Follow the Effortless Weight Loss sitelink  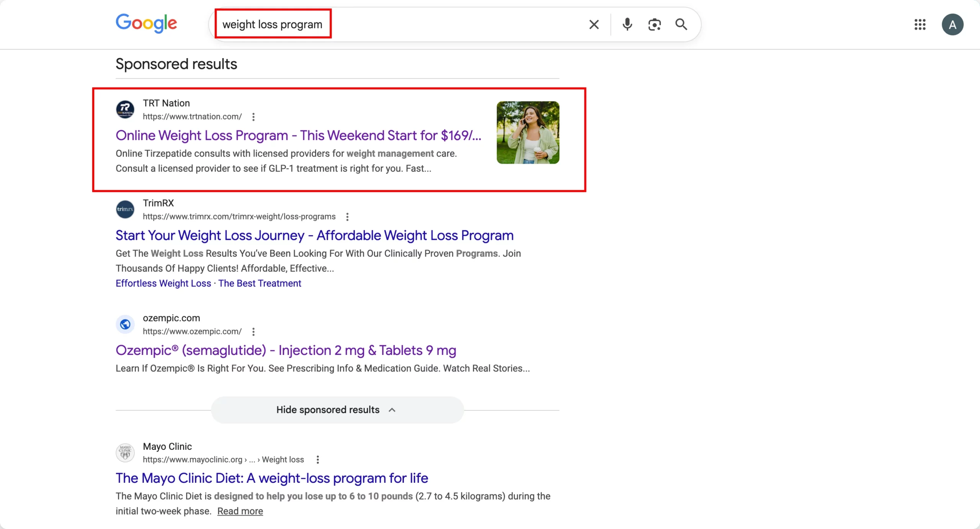pyautogui.click(x=163, y=283)
